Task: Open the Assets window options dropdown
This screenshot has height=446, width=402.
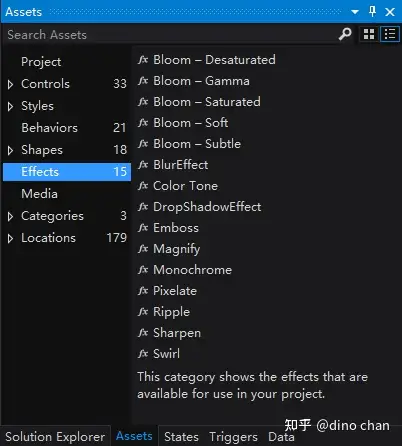Action: 355,12
